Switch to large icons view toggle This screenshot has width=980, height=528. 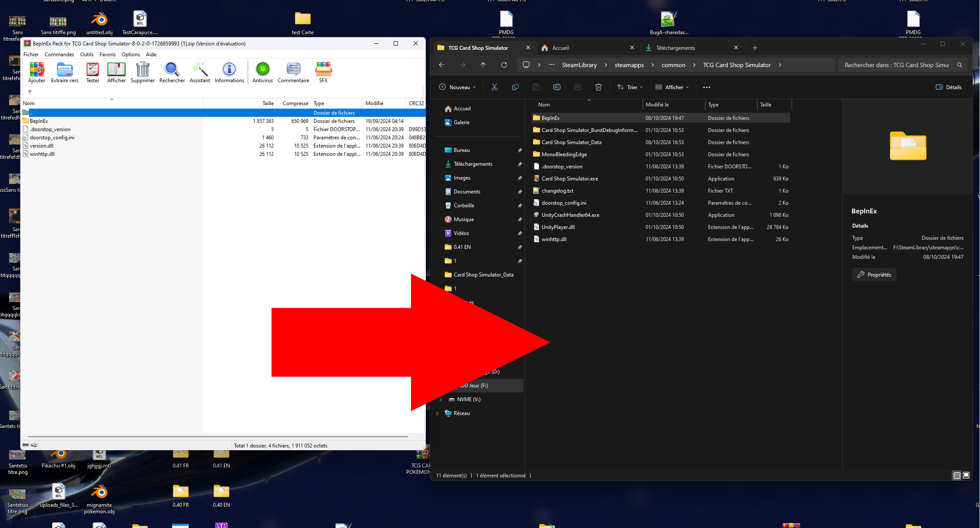pyautogui.click(x=966, y=475)
